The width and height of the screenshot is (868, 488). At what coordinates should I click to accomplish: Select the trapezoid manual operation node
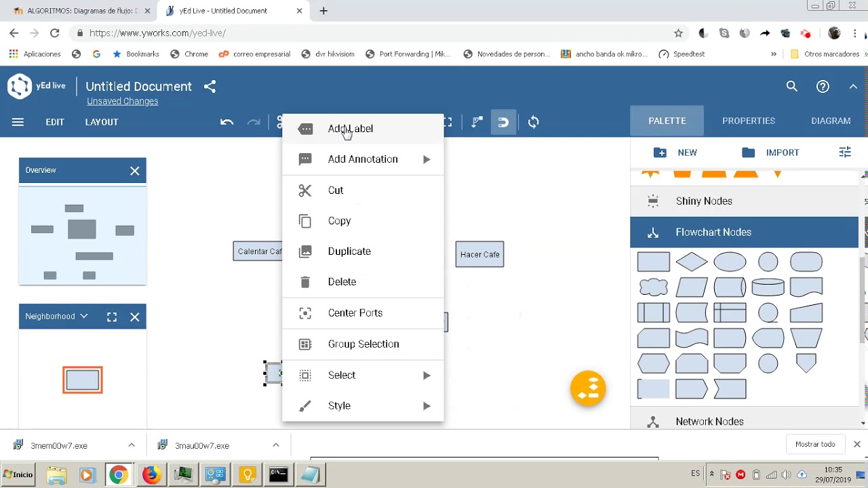click(x=806, y=338)
